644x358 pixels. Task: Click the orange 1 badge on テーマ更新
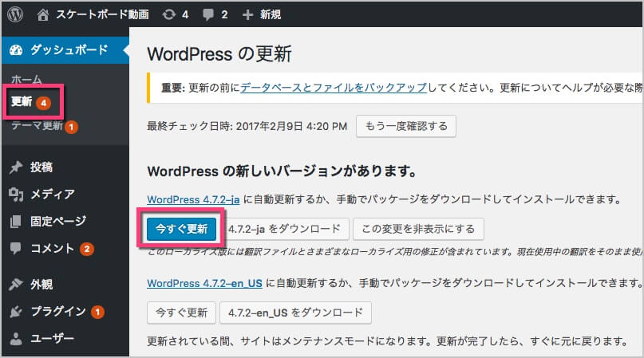pos(71,127)
